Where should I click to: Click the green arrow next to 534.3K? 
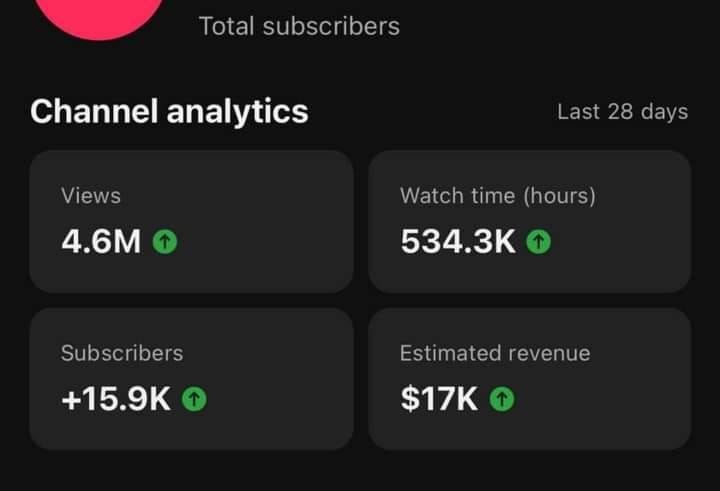(x=538, y=241)
